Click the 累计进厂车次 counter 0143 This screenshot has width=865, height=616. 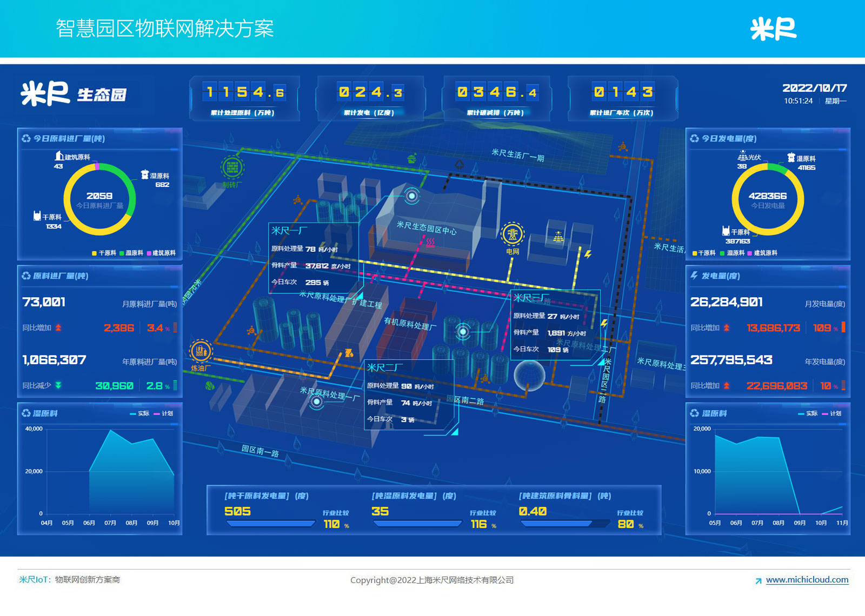pyautogui.click(x=623, y=92)
